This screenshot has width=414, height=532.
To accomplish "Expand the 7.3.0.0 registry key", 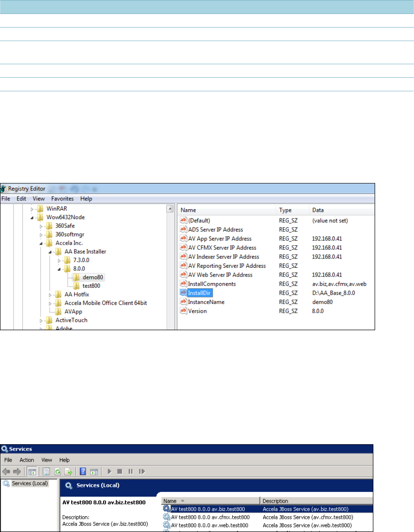I will pos(58,260).
